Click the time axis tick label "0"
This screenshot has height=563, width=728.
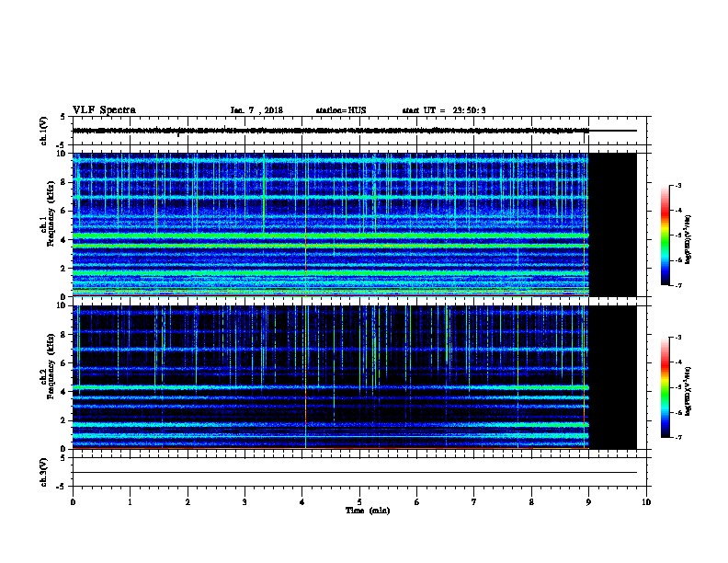click(73, 502)
